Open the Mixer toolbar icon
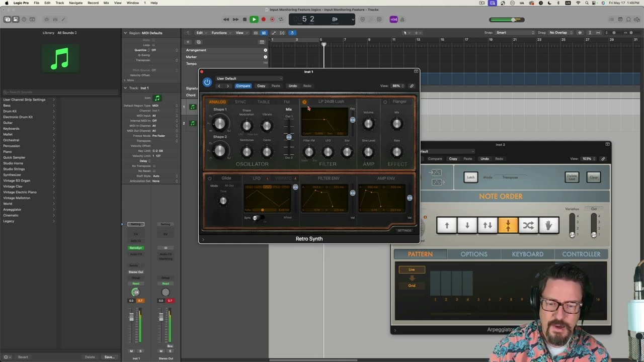The height and width of the screenshot is (362, 644). (55, 20)
